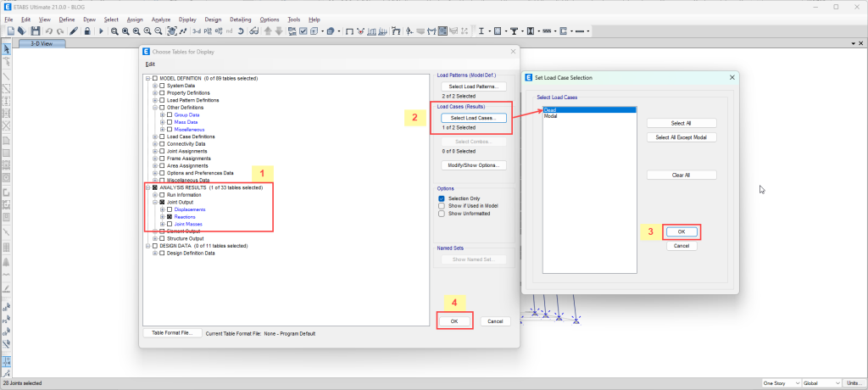Toggle the Selection Only checkbox
868x390 pixels.
point(442,198)
